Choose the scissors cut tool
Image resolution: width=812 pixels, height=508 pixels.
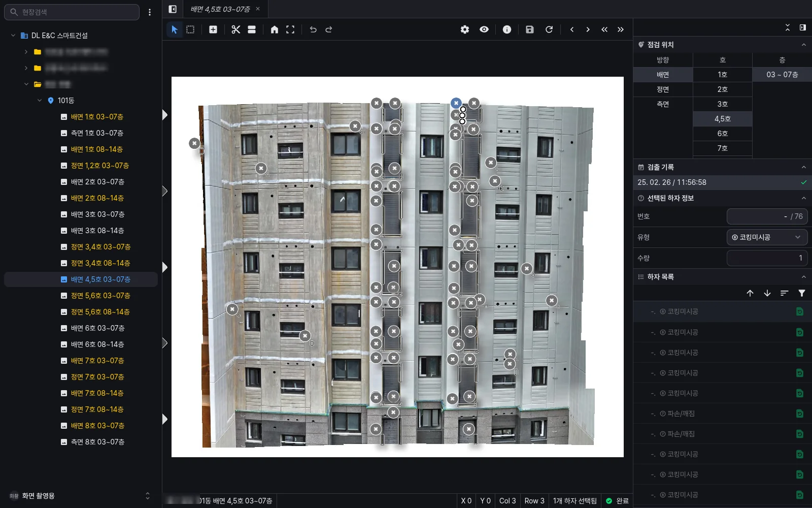tap(235, 29)
